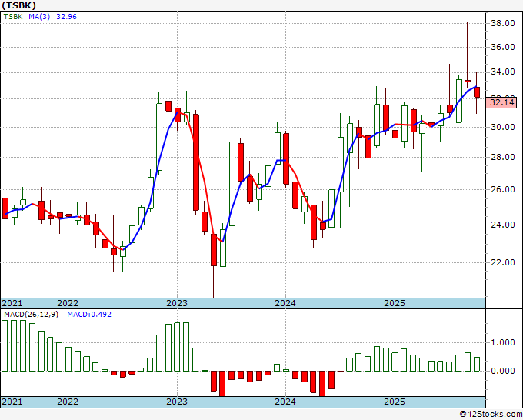Click the last green MACD histogram bar

click(x=477, y=365)
